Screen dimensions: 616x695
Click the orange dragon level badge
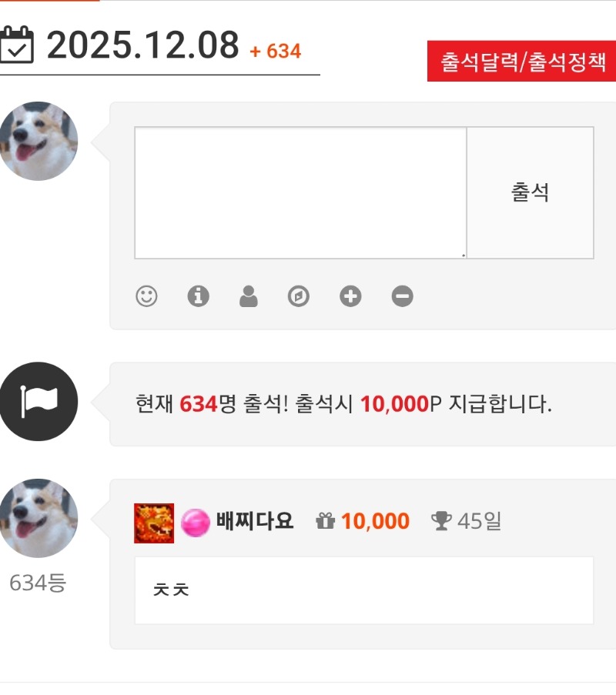pyautogui.click(x=154, y=523)
